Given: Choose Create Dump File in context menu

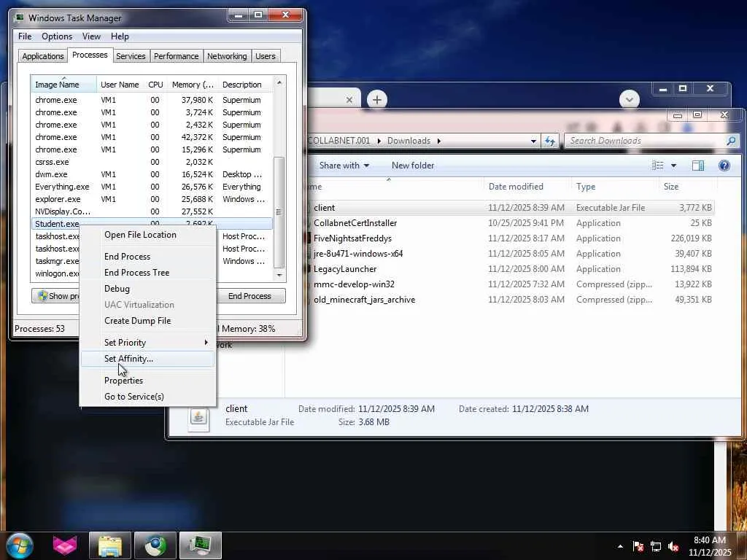Looking at the screenshot, I should click(147, 321).
